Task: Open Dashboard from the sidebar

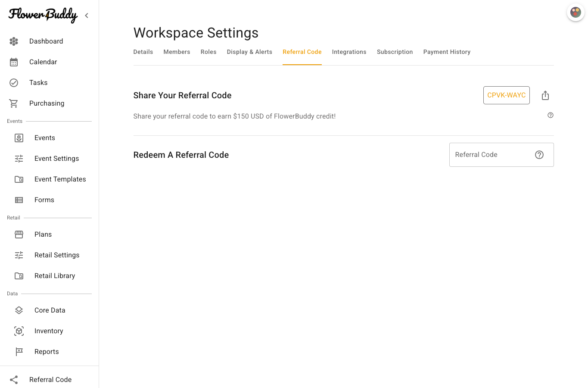Action: click(50, 41)
